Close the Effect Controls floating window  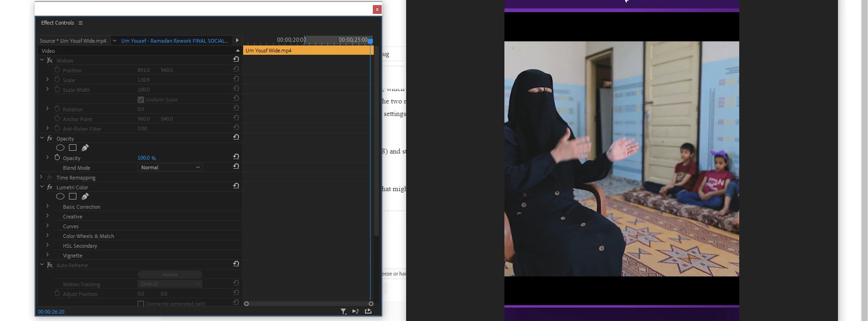(377, 9)
